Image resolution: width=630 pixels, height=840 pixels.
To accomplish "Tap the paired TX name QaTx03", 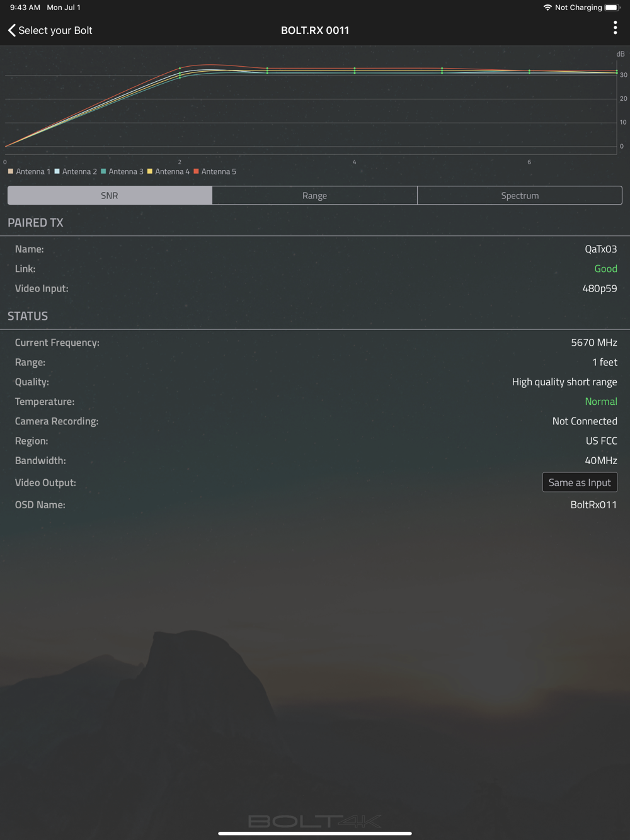I will point(601,249).
